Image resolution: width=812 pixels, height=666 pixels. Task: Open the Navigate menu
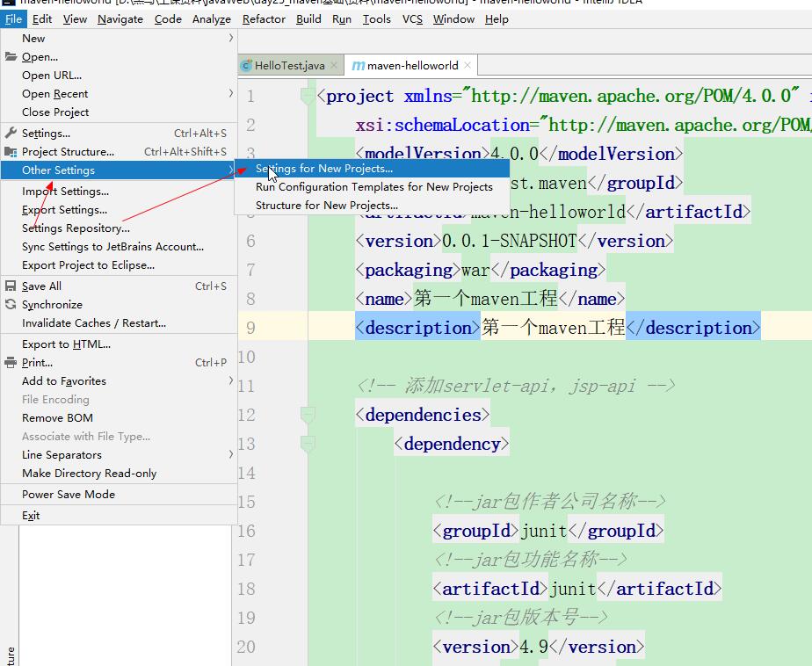(120, 19)
